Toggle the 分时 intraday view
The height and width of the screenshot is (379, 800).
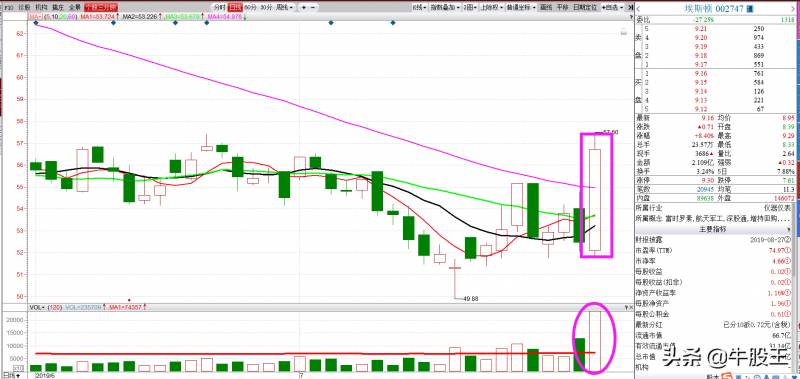click(x=219, y=7)
